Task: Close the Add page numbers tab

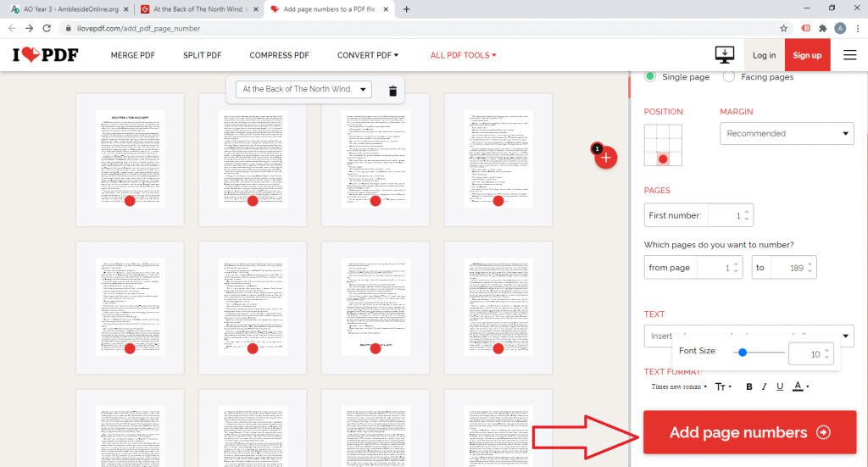Action: coord(386,9)
